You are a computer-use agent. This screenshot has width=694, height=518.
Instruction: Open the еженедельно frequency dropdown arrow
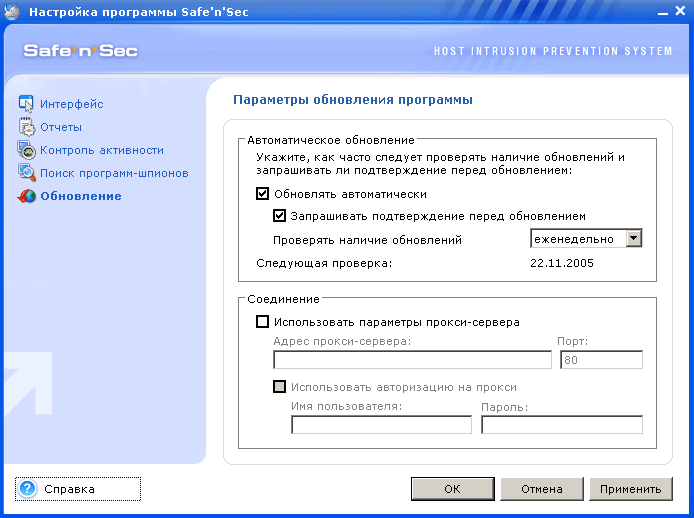click(x=634, y=238)
